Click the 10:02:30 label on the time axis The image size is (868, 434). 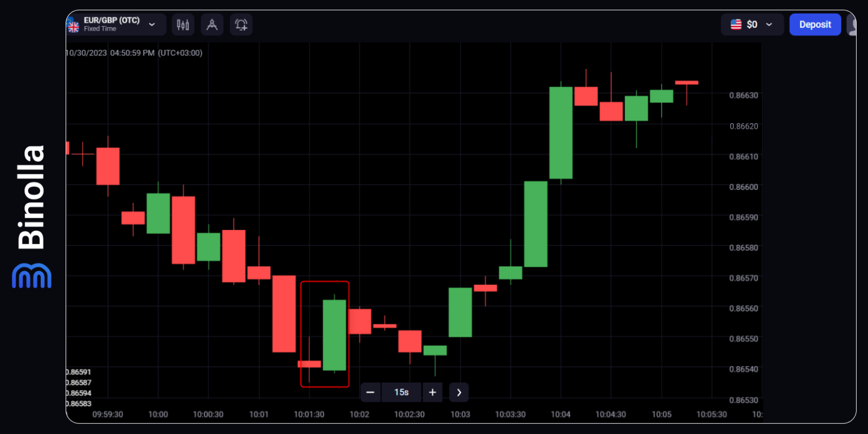pos(410,414)
